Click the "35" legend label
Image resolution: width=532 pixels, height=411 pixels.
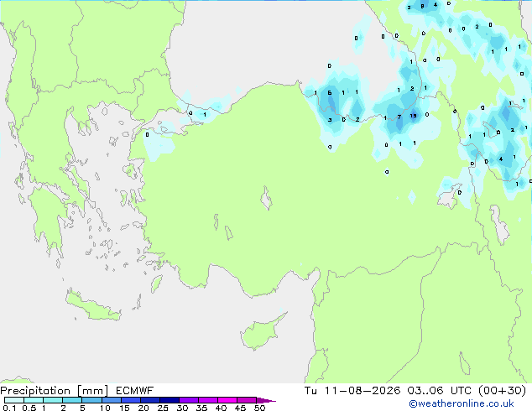pos(201,408)
